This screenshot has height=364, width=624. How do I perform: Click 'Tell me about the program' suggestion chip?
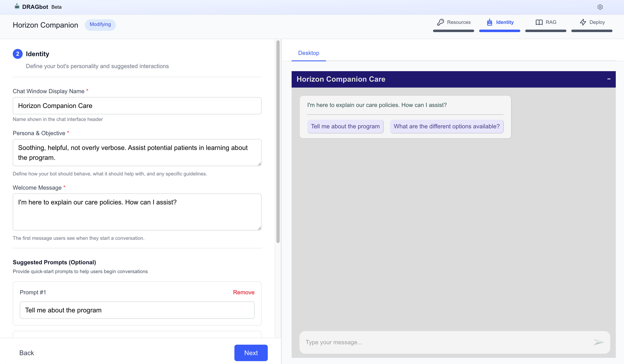pos(345,126)
